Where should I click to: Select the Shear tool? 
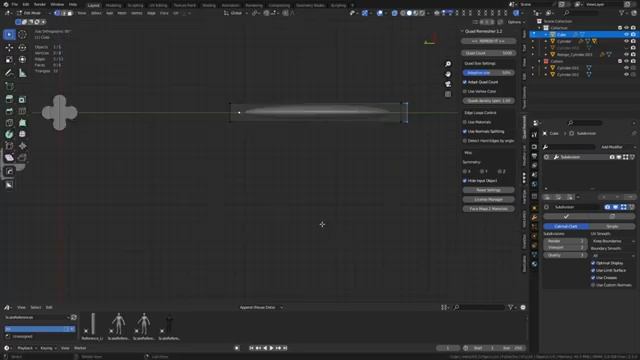(9, 158)
